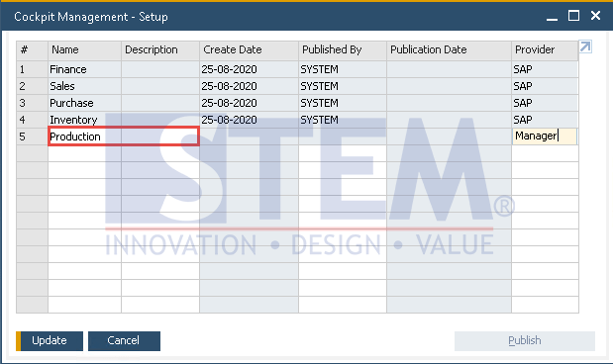Click the # column header
Image resolution: width=613 pixels, height=364 pixels.
(32, 50)
